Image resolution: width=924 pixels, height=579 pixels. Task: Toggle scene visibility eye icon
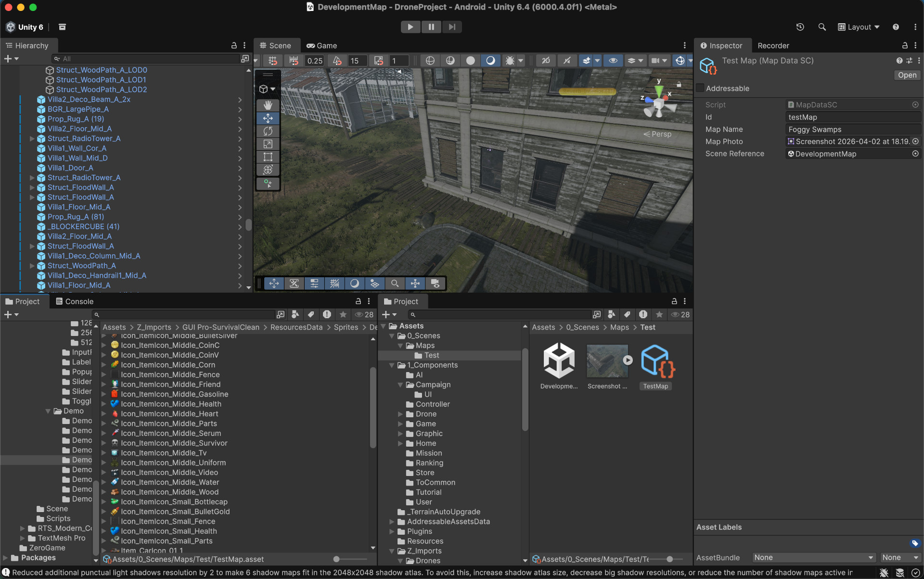(613, 61)
